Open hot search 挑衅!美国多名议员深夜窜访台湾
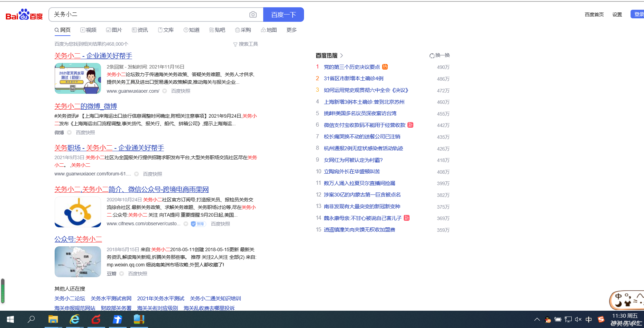The height and width of the screenshot is (328, 644). pyautogui.click(x=360, y=113)
